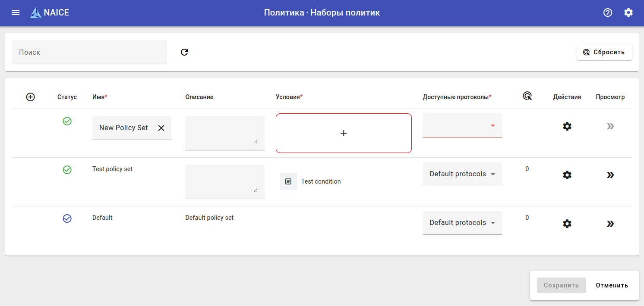644x306 pixels.
Task: Open the hamburger navigation menu
Action: tap(16, 12)
